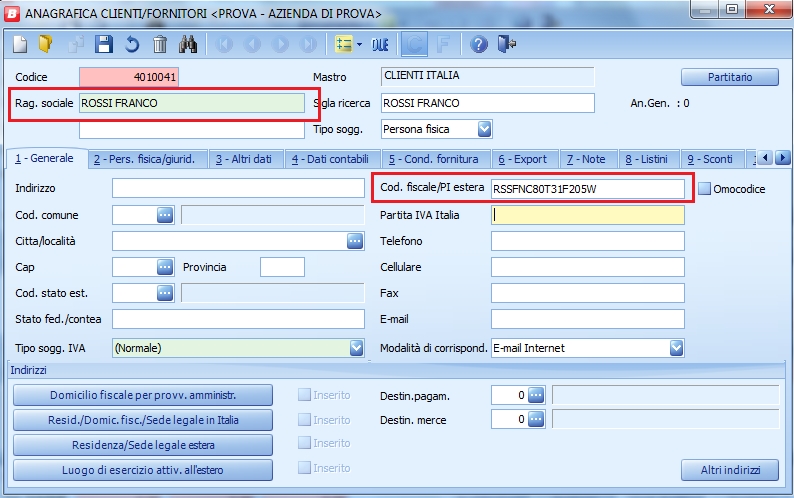Click the red B application icon in title bar
The height and width of the screenshot is (498, 794).
click(12, 13)
